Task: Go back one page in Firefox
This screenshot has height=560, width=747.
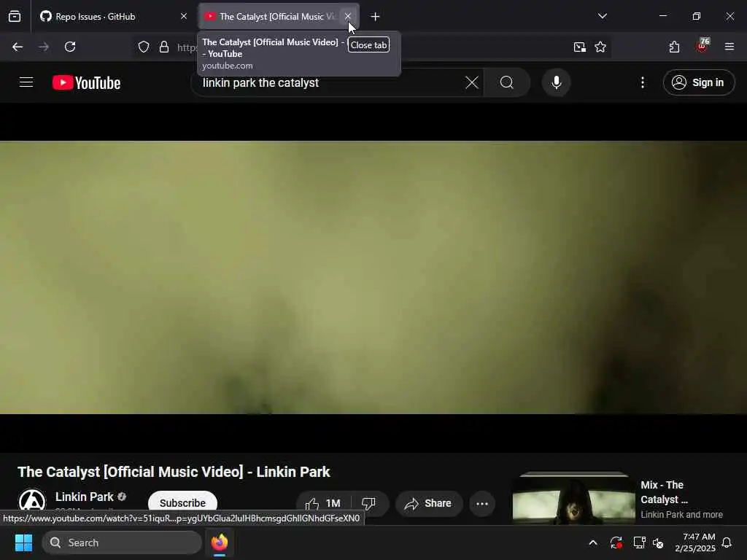Action: tap(18, 47)
